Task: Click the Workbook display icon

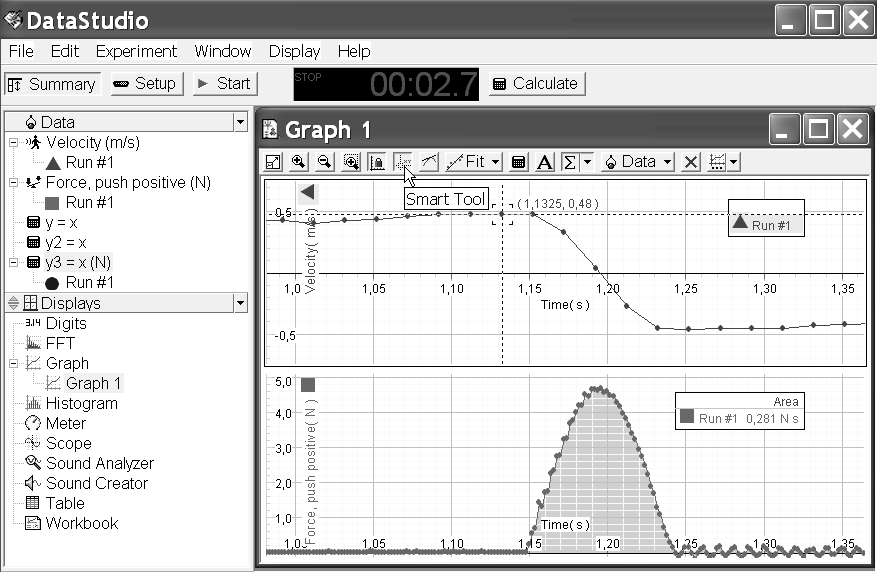Action: pyautogui.click(x=34, y=523)
